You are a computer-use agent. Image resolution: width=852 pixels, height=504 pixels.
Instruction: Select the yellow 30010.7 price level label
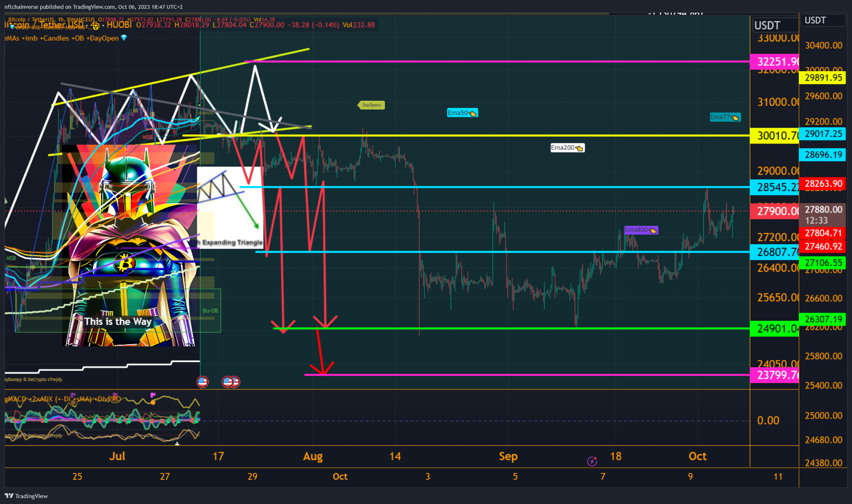click(775, 136)
